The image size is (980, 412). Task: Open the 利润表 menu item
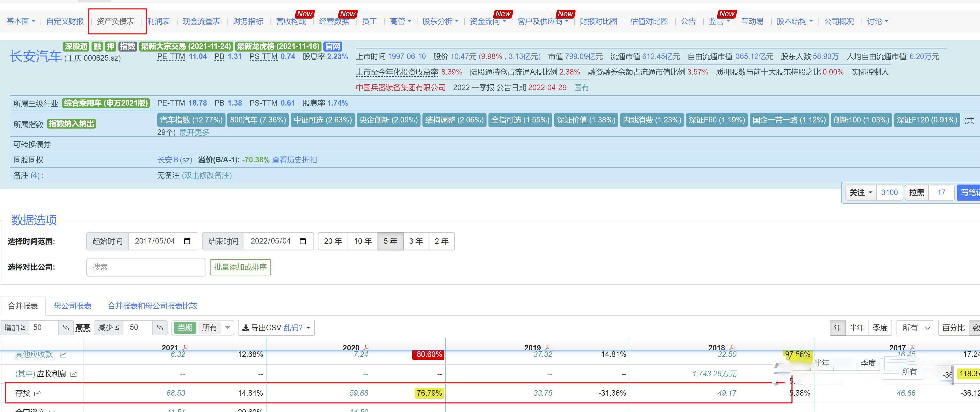[158, 21]
